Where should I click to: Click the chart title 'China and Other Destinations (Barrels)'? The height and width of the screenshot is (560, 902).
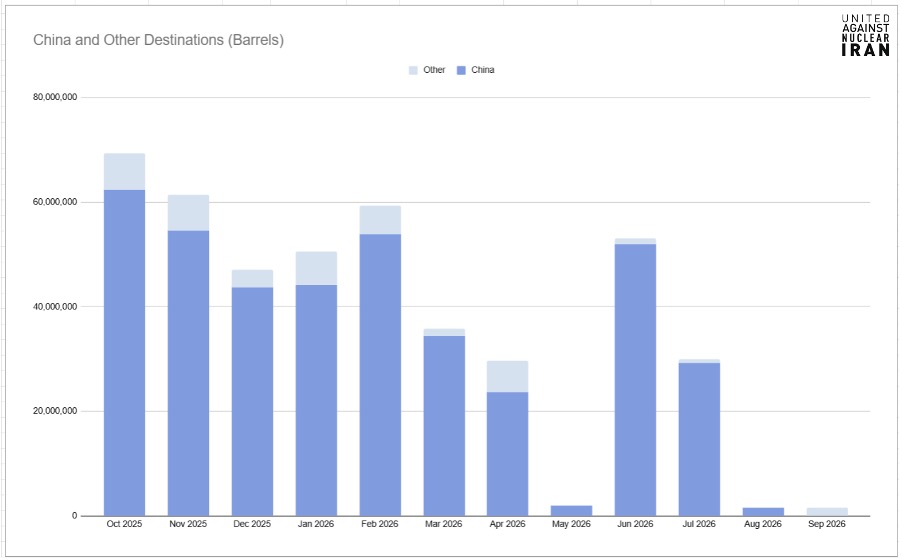pos(158,40)
